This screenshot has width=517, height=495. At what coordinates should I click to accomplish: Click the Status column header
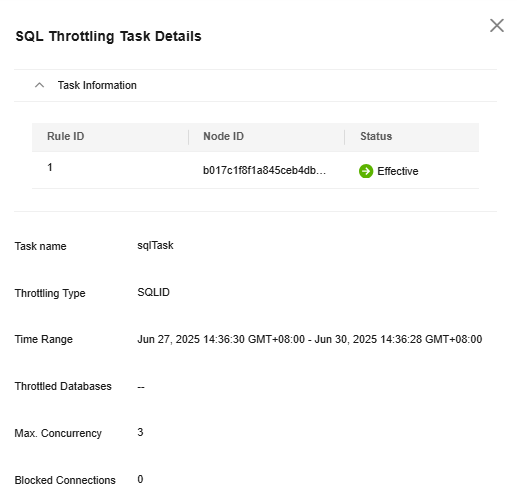[x=376, y=136]
